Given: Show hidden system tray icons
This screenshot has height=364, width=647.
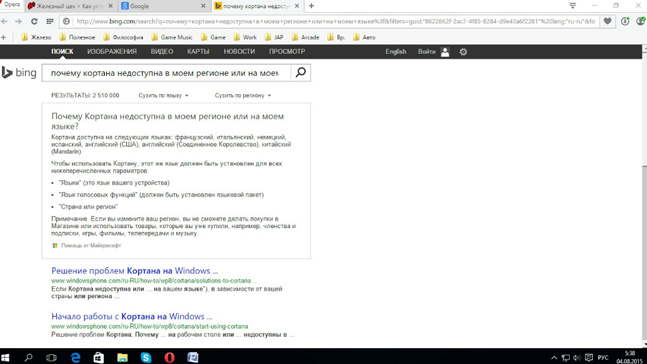Looking at the screenshot, I should click(x=554, y=358).
